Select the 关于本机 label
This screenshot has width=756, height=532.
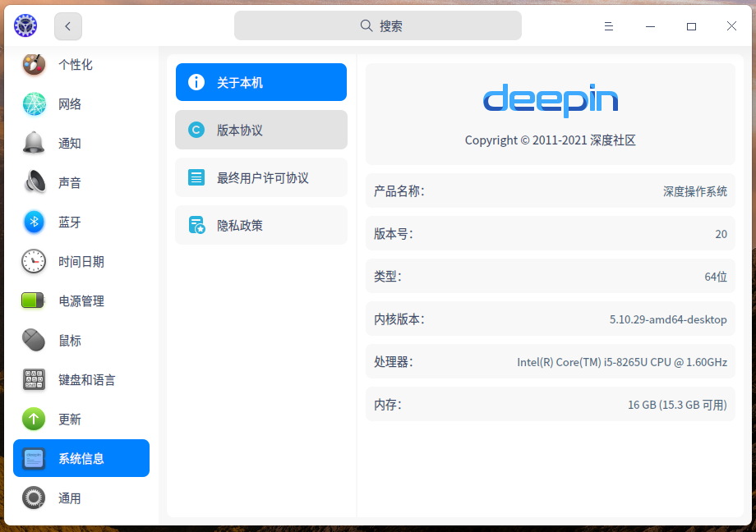240,82
